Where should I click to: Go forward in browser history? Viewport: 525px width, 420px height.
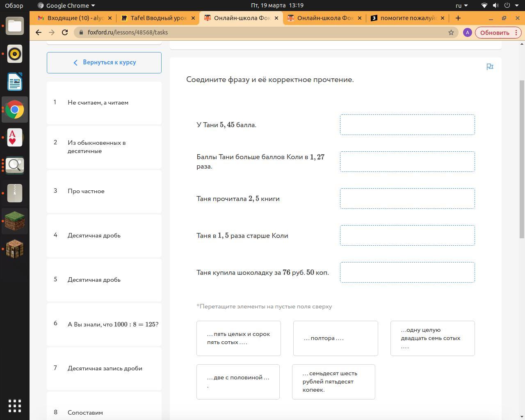[52, 32]
